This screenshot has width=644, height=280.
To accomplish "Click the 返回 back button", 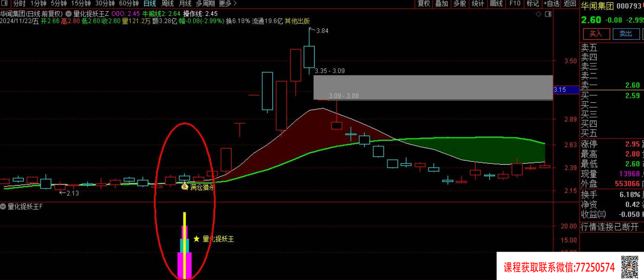I will pyautogui.click(x=570, y=3).
